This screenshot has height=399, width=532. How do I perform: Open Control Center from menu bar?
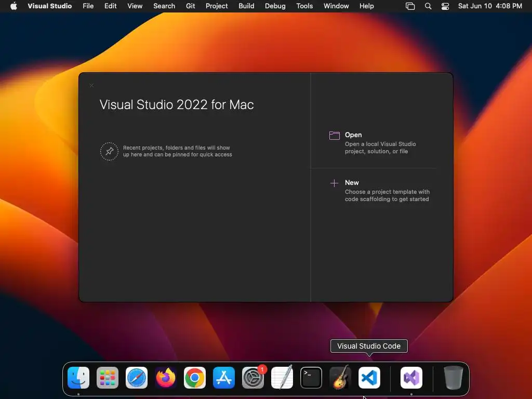tap(445, 6)
